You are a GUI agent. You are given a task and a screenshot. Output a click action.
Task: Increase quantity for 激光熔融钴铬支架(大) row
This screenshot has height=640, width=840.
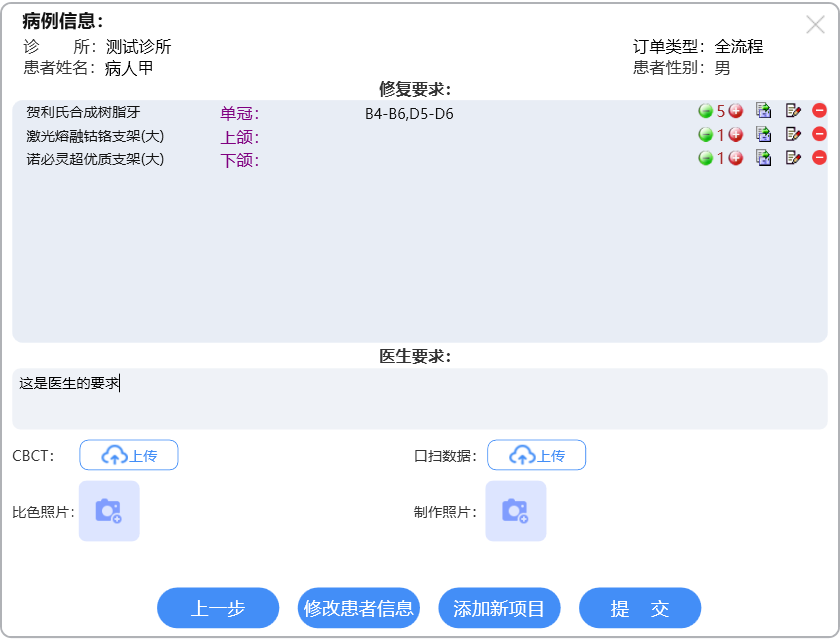click(736, 134)
